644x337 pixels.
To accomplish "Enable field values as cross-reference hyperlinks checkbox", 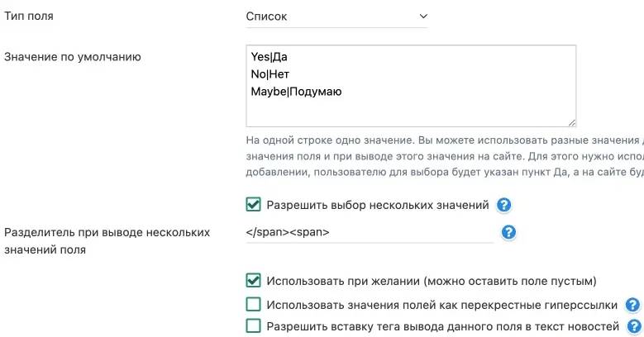I will click(254, 305).
